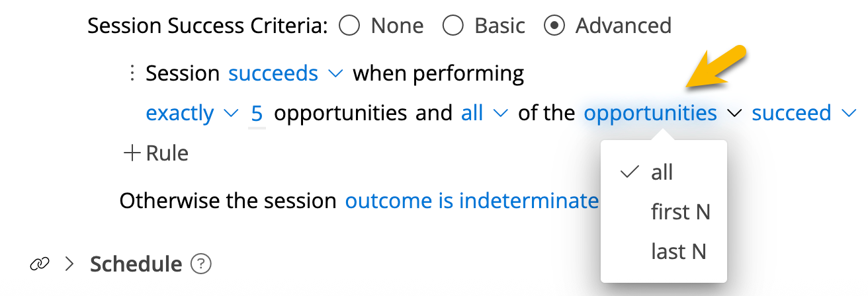Open the Schedule help question mark
868x296 pixels.
(x=200, y=264)
